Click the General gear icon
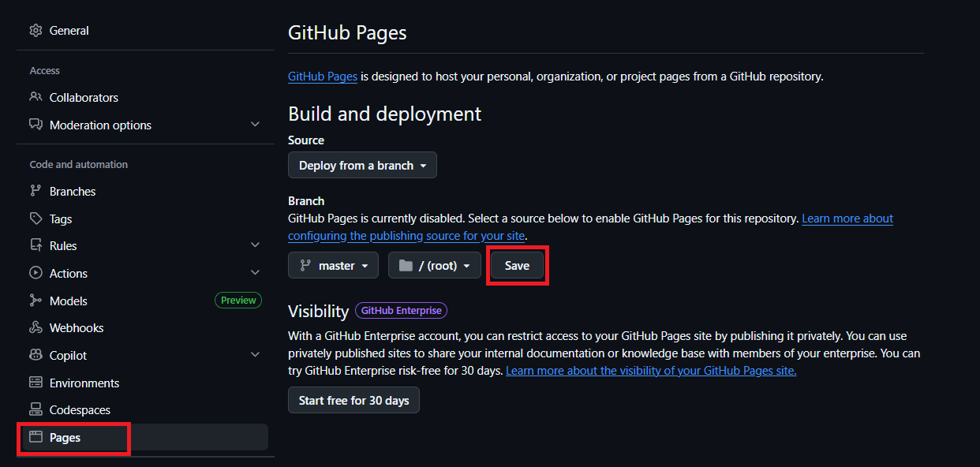Image resolution: width=980 pixels, height=467 pixels. [x=36, y=31]
